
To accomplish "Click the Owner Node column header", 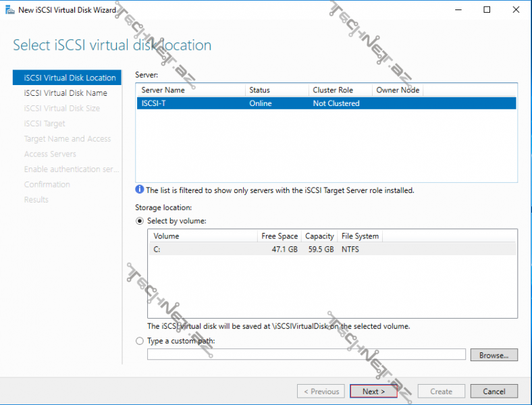I will coord(397,90).
